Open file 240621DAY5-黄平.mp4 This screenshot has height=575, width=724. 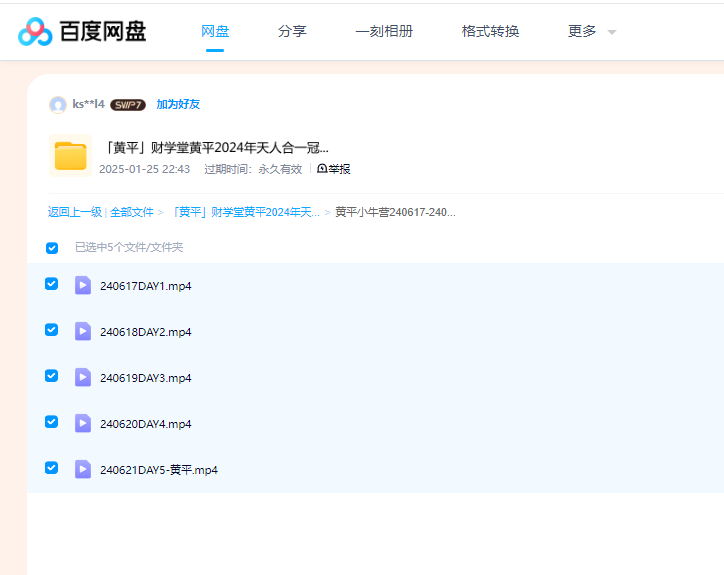(x=159, y=470)
